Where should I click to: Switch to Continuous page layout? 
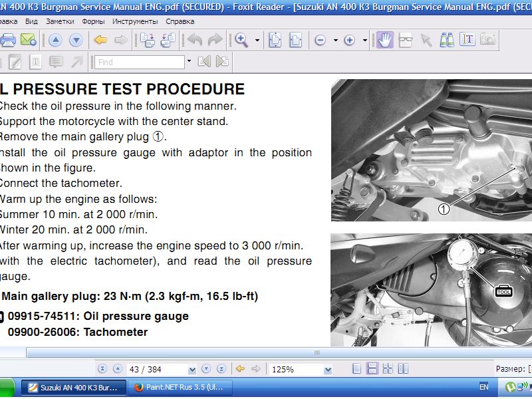tap(372, 369)
